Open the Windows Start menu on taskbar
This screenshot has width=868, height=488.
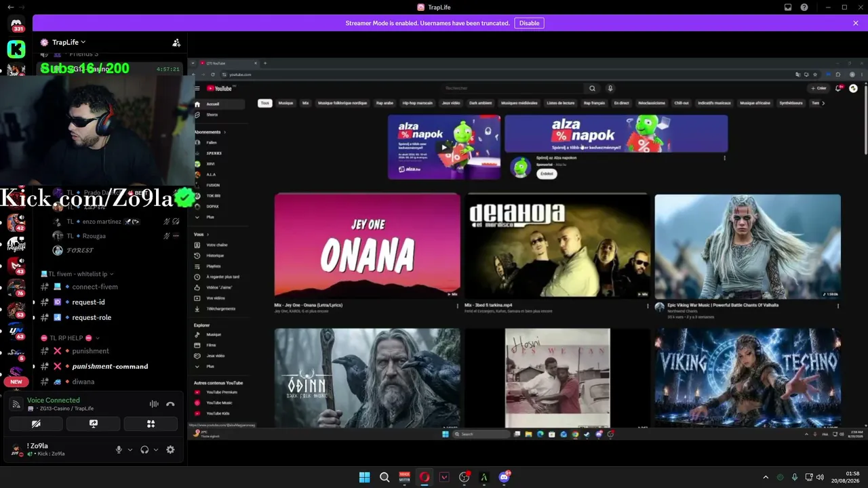[x=364, y=477]
